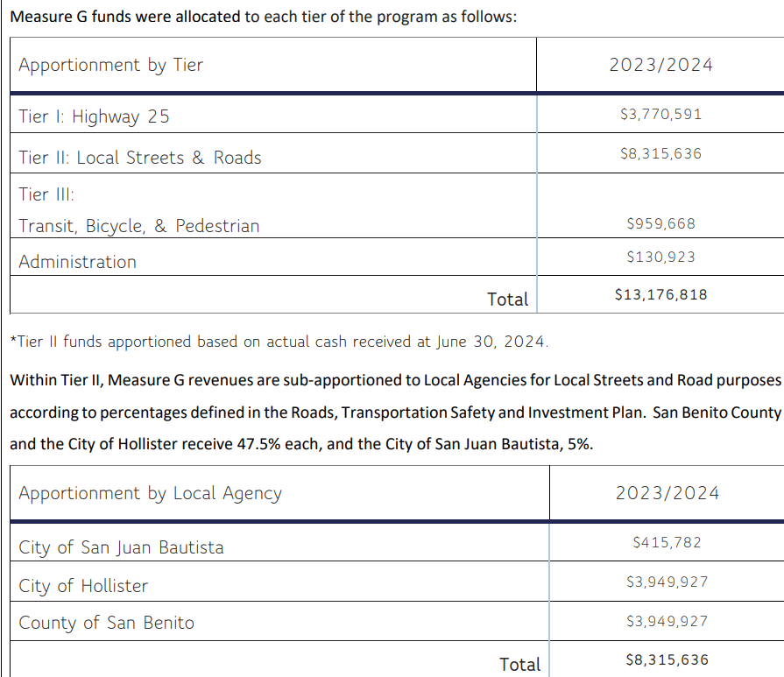Click the Tier II footnote about June 30, 2024
784x677 pixels.
279,342
